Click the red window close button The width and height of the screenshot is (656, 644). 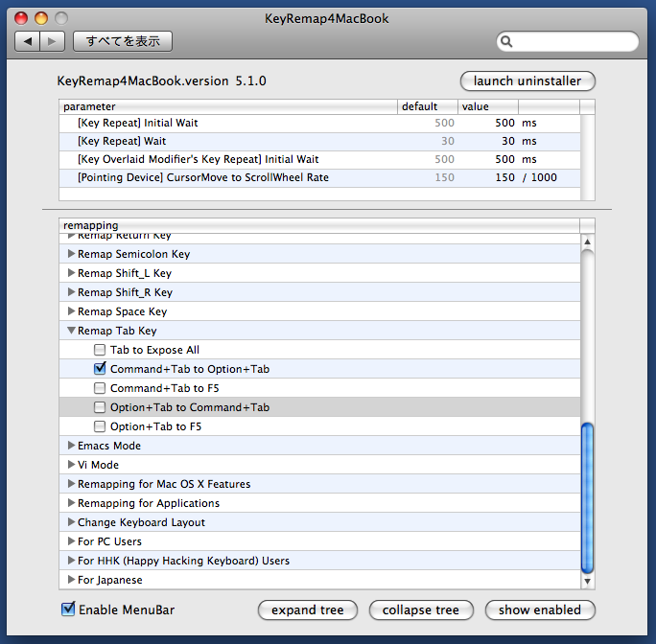click(21, 18)
